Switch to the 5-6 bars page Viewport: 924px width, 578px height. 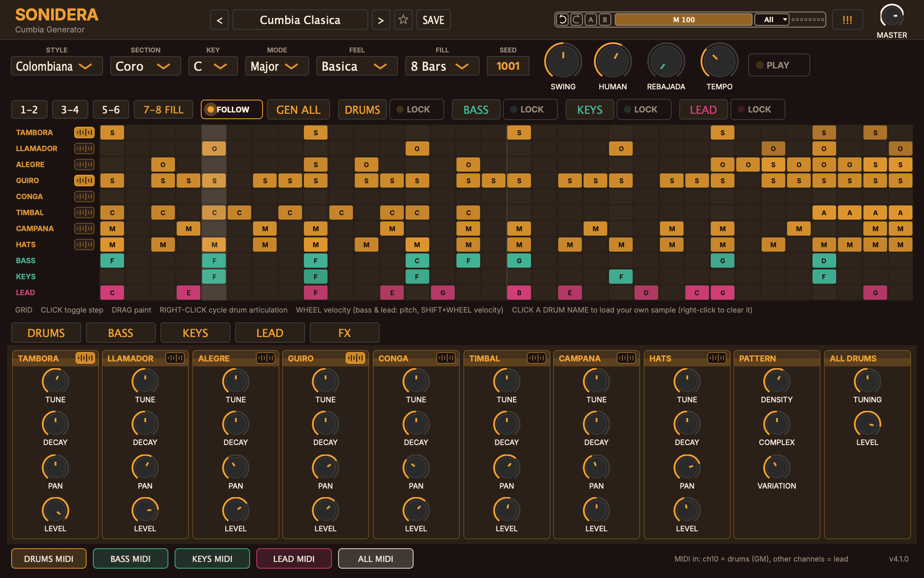(111, 110)
